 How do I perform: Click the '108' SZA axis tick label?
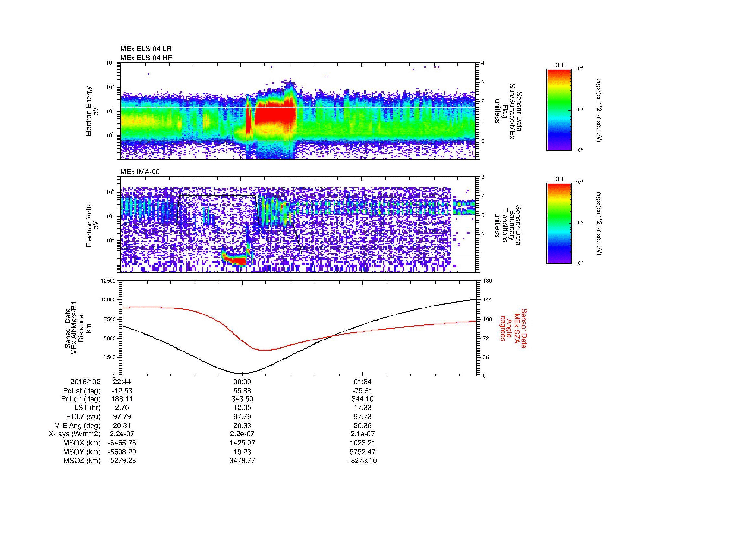pos(487,319)
